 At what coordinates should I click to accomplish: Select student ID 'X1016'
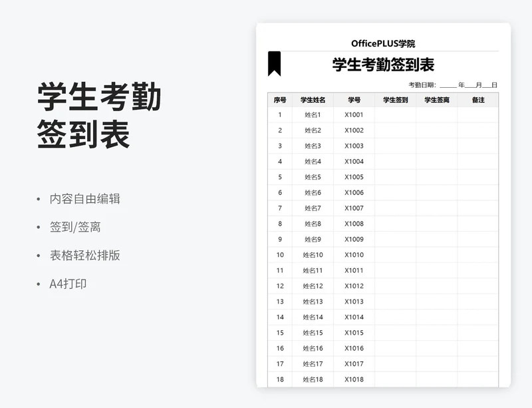[354, 348]
